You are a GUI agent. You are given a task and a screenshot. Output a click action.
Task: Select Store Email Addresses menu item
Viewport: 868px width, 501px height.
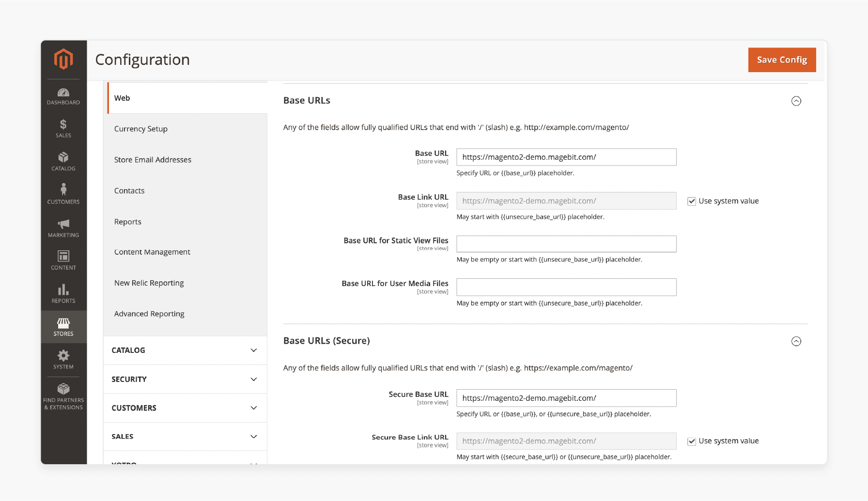click(153, 160)
